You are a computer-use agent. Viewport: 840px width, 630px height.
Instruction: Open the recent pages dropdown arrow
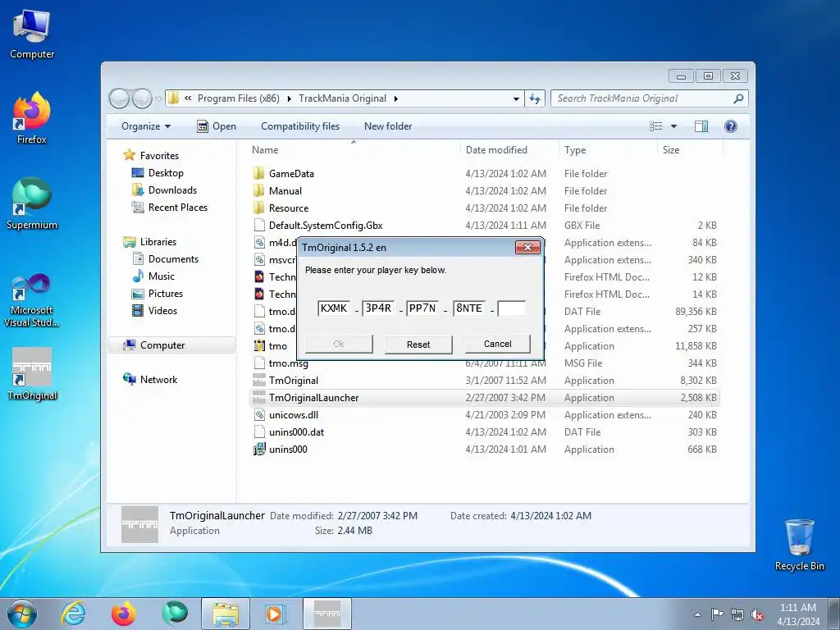[x=158, y=98]
